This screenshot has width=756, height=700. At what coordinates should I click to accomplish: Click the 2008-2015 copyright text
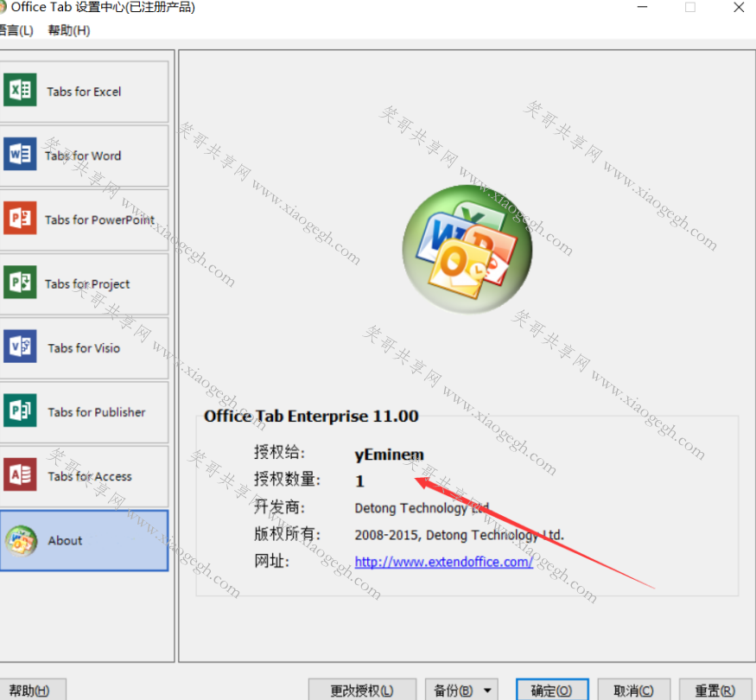tap(459, 535)
